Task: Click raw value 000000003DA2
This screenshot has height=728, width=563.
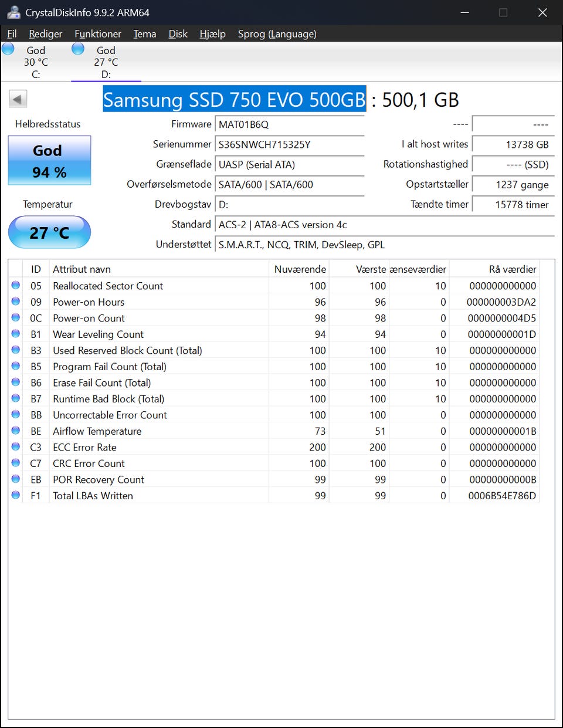Action: pos(501,302)
